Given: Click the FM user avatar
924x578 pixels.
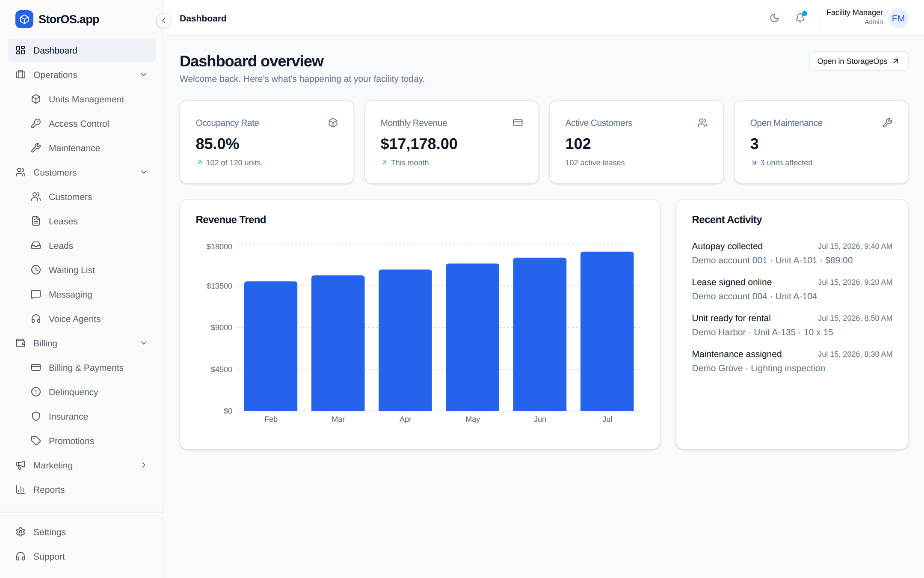Looking at the screenshot, I should [898, 18].
